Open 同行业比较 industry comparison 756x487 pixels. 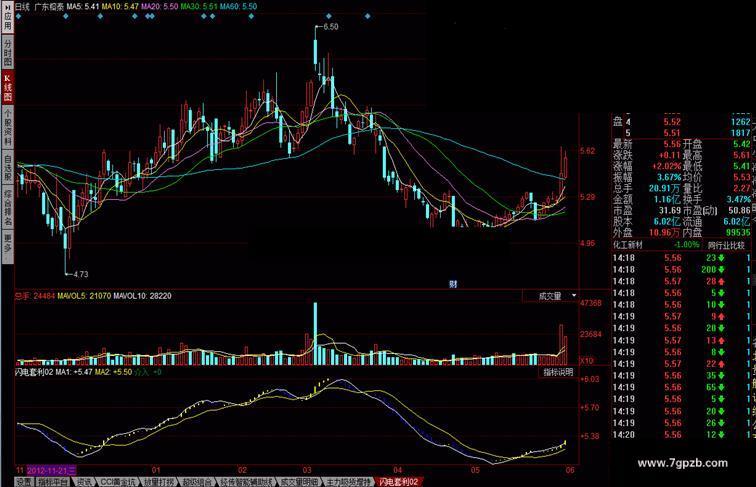click(726, 245)
